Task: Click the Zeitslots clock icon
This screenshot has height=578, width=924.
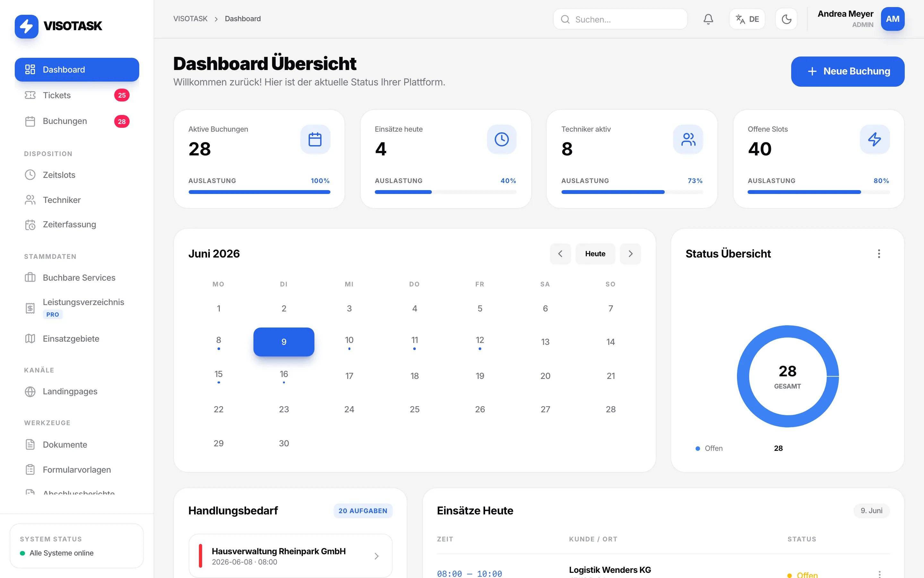Action: (30, 175)
